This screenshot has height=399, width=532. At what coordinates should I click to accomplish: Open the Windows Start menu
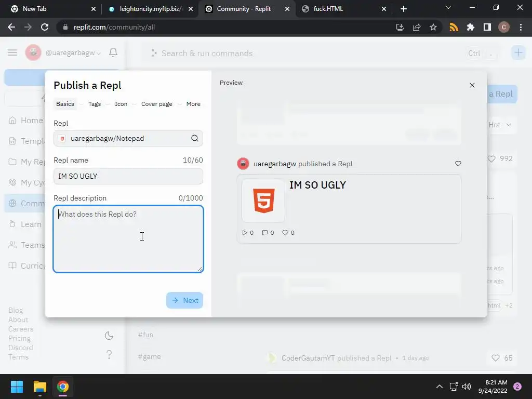click(x=17, y=387)
